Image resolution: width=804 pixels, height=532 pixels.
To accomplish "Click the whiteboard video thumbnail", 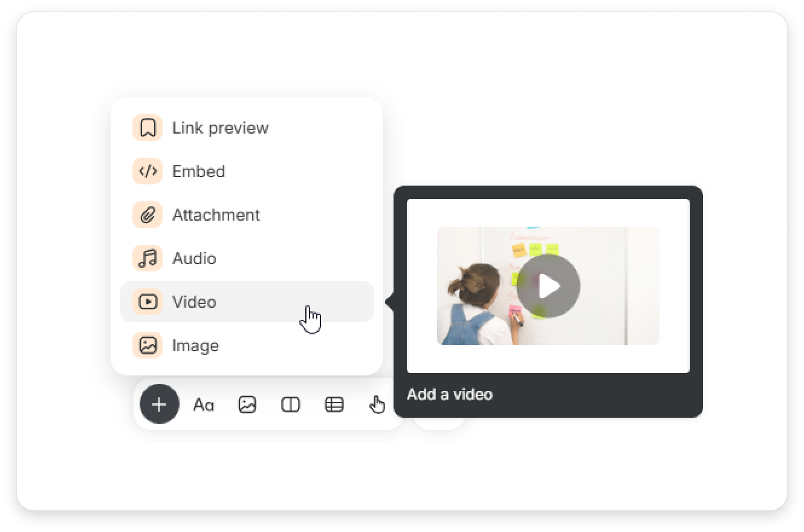I will pyautogui.click(x=548, y=286).
